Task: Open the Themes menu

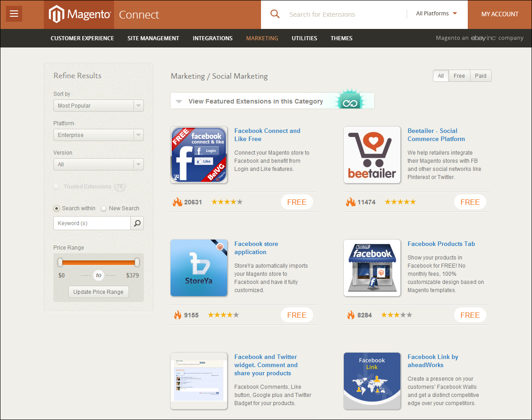Action: click(341, 38)
